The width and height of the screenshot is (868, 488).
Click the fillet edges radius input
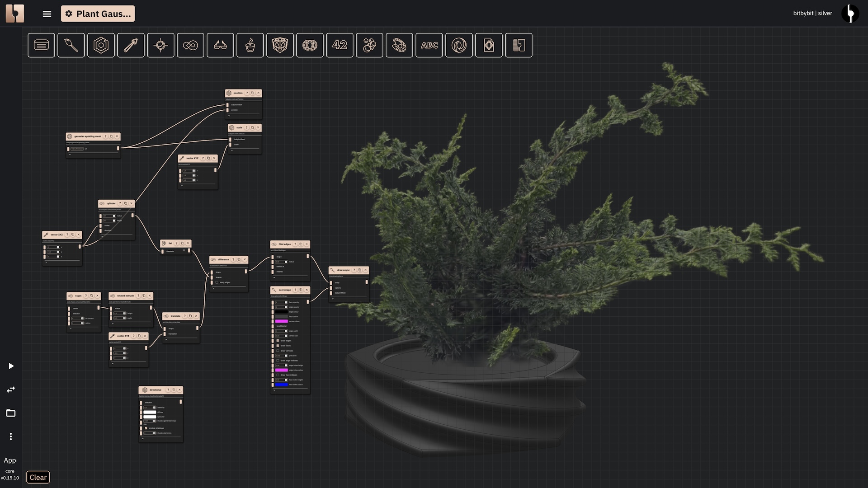tap(282, 262)
